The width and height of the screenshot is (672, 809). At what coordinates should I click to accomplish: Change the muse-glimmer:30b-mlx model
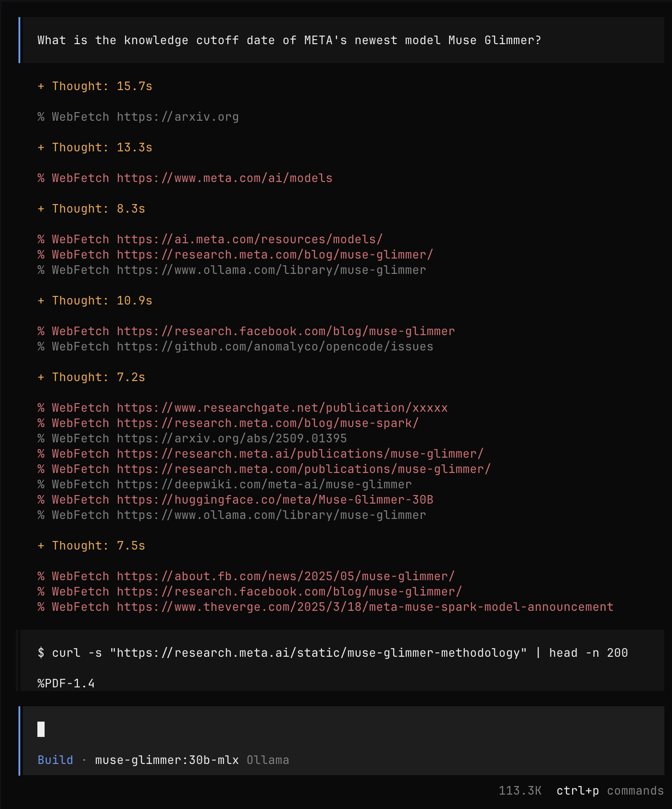click(x=167, y=760)
